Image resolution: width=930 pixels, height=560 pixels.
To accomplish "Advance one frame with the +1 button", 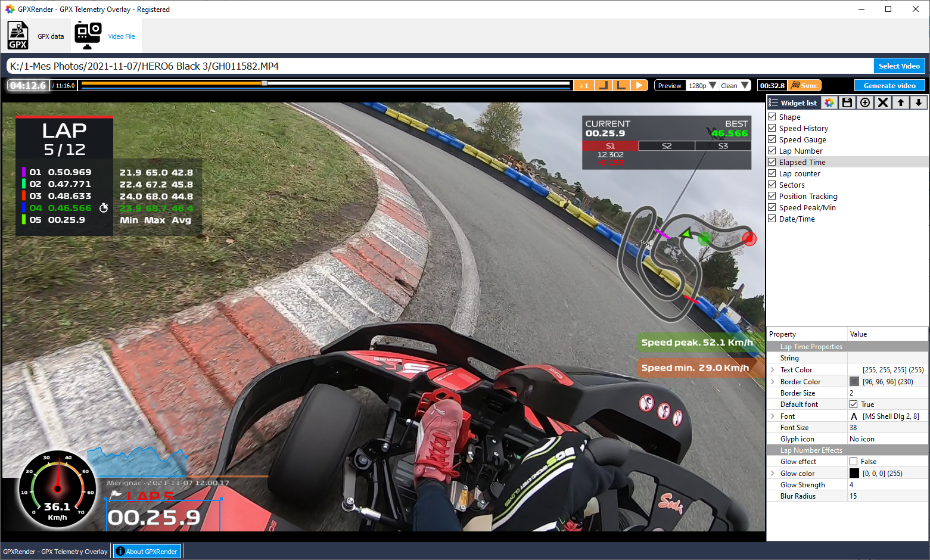I will click(x=584, y=85).
